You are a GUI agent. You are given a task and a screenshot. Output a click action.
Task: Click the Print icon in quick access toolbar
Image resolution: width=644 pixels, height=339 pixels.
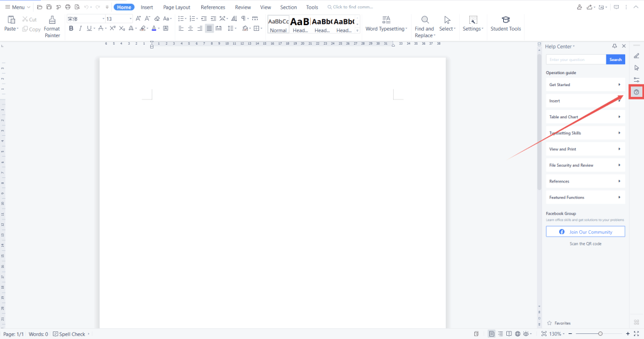tap(67, 7)
